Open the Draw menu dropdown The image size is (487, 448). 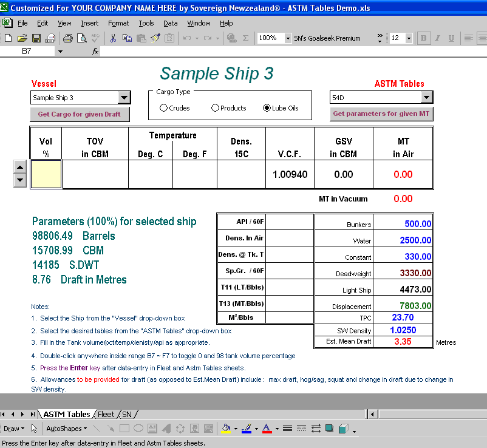coord(14,429)
